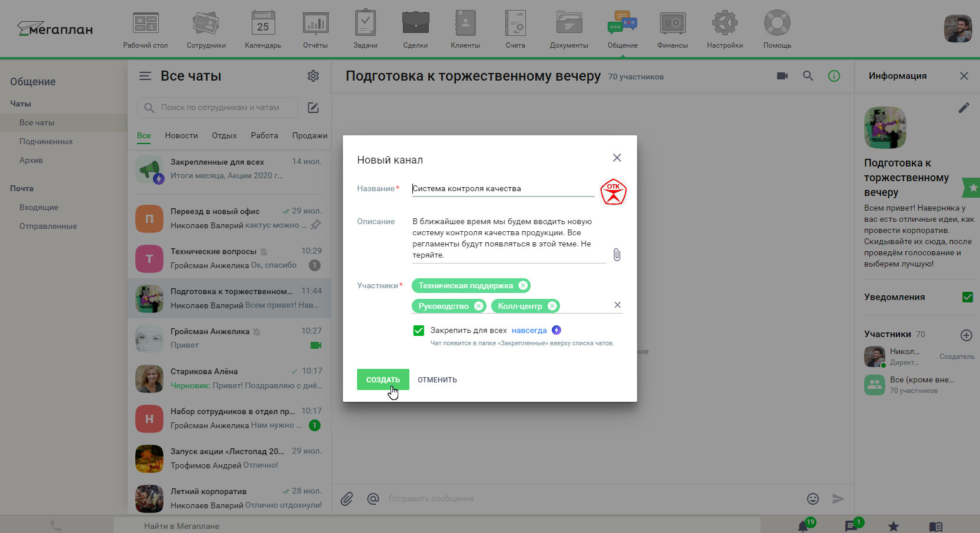
Task: Open the Переезд в новый офис chat
Action: [229, 218]
